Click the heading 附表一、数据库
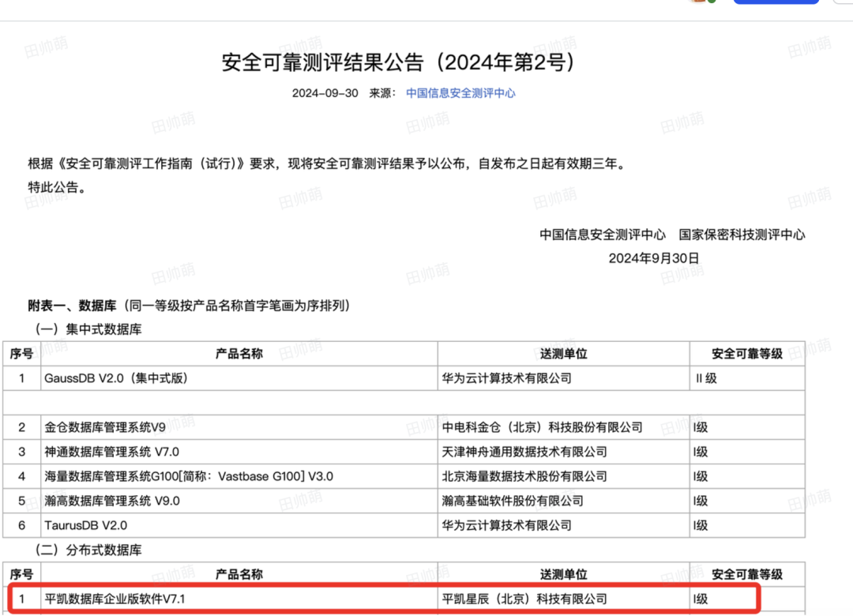The width and height of the screenshot is (853, 616). [72, 306]
